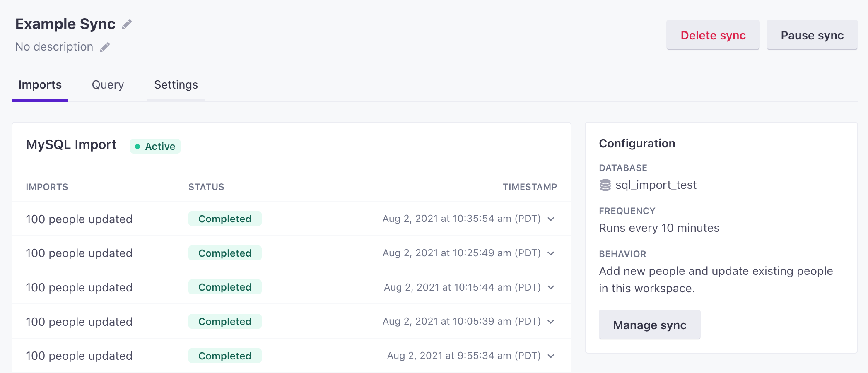Click Completed status for 10:15:44 am import

pos(225,287)
